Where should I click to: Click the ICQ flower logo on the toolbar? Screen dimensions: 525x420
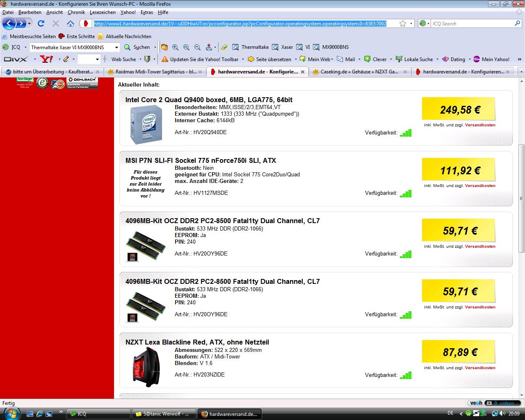click(x=5, y=47)
